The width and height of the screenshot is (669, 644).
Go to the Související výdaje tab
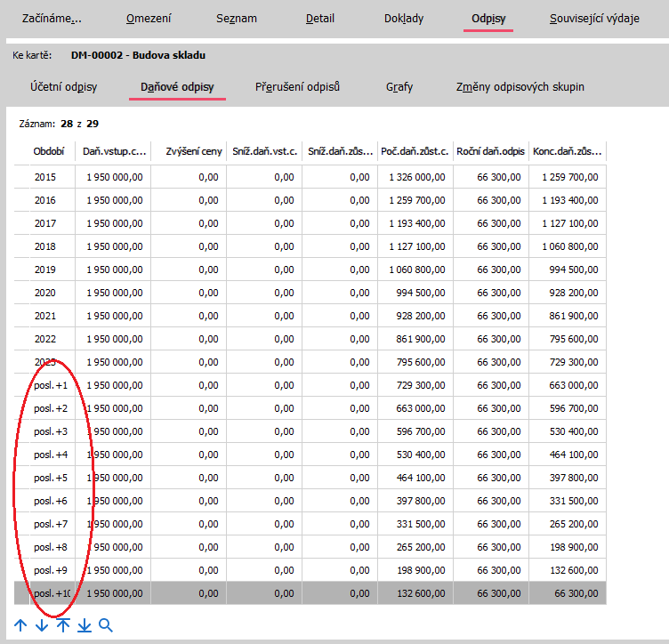pos(594,18)
